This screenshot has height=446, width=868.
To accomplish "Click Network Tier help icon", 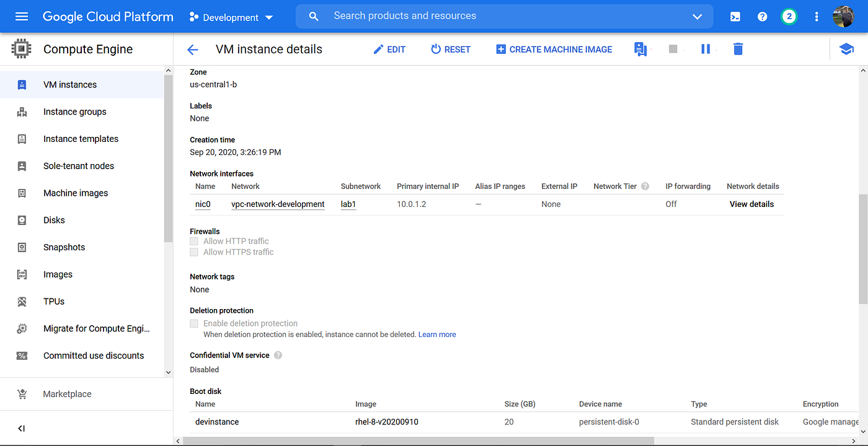I will [645, 186].
